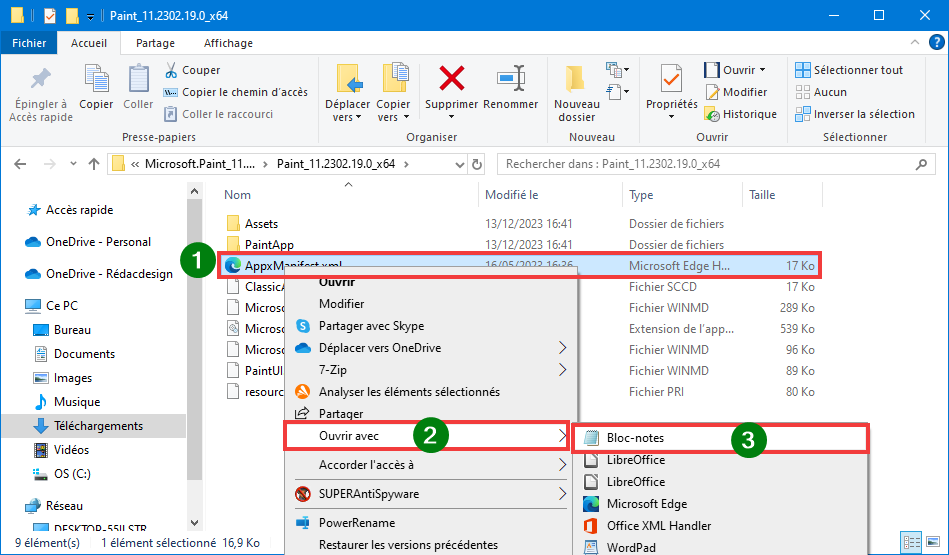Click the Renommer icon
Screen dimensions: 949x555
pyautogui.click(x=511, y=79)
